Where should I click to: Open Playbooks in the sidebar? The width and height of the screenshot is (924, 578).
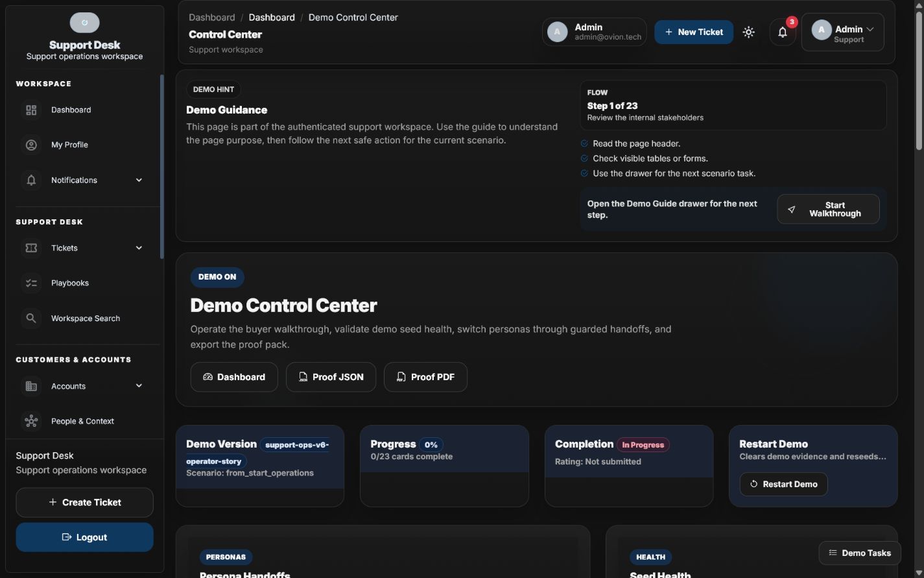[84, 283]
